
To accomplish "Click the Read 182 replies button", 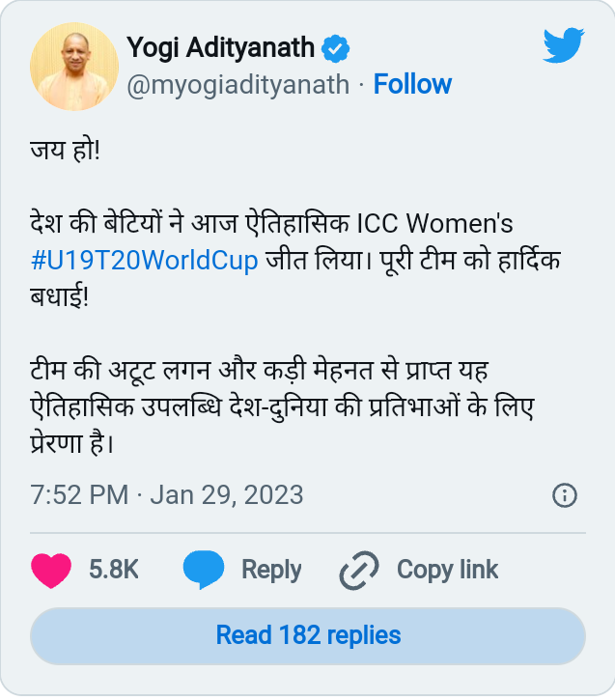I will coord(308,635).
